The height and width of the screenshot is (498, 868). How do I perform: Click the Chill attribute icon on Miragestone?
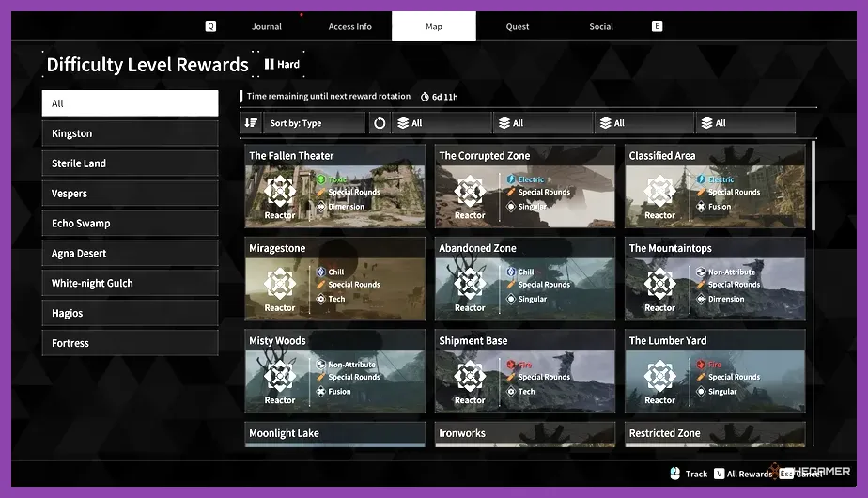tap(321, 272)
